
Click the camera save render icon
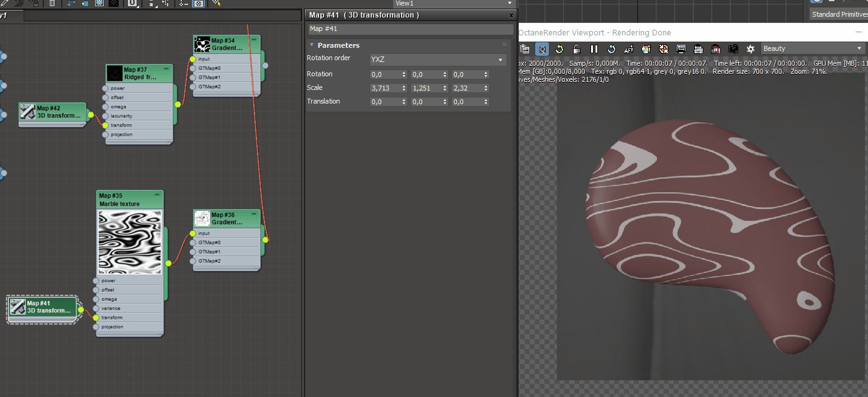pyautogui.click(x=733, y=49)
